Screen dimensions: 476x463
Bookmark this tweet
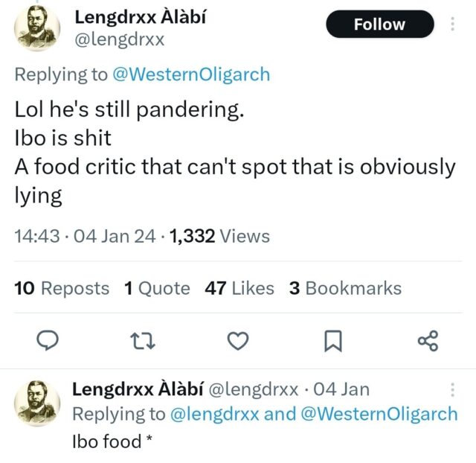point(333,341)
